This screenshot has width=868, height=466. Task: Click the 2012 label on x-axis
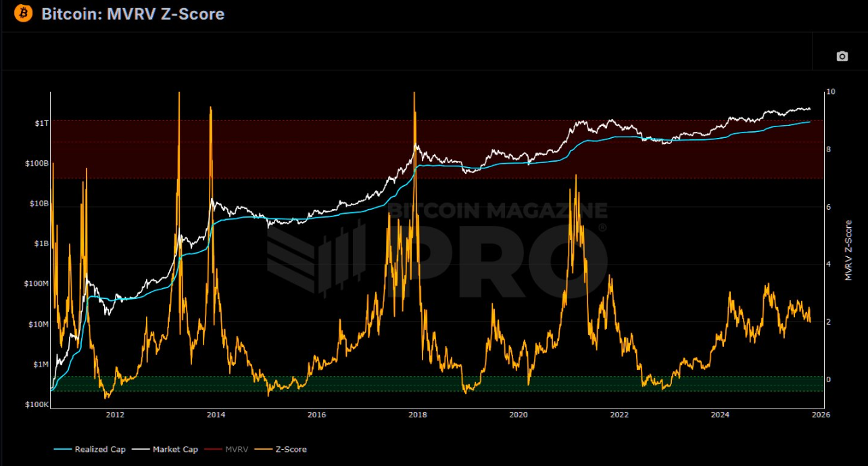click(x=115, y=414)
